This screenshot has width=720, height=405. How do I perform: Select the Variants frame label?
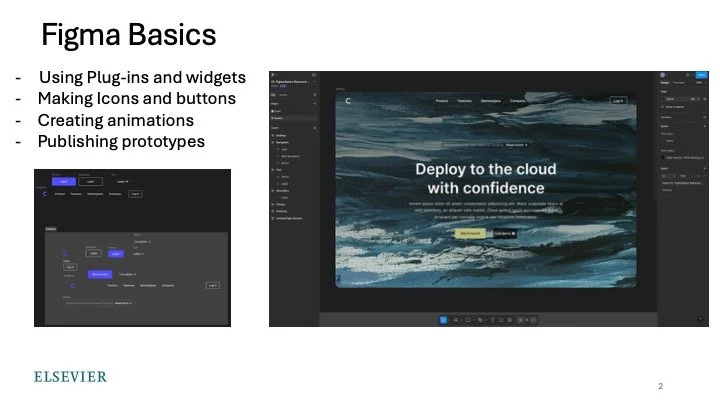pyautogui.click(x=51, y=229)
